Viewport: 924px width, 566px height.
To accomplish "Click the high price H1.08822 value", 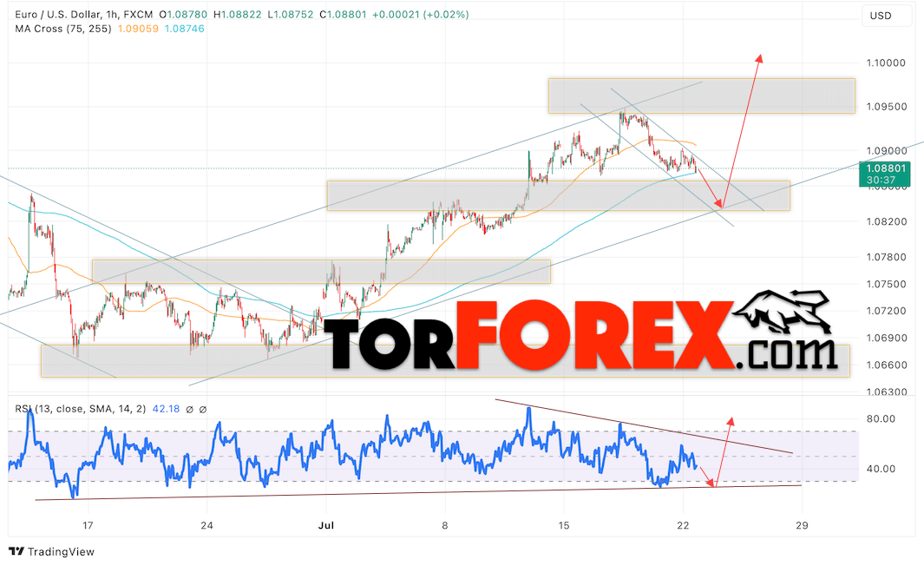I will click(237, 14).
